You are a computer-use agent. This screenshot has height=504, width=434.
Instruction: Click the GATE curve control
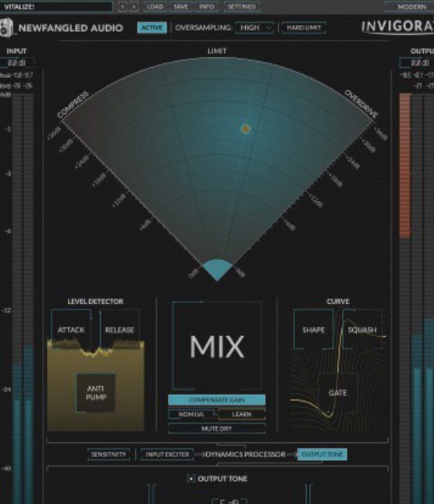tap(338, 392)
